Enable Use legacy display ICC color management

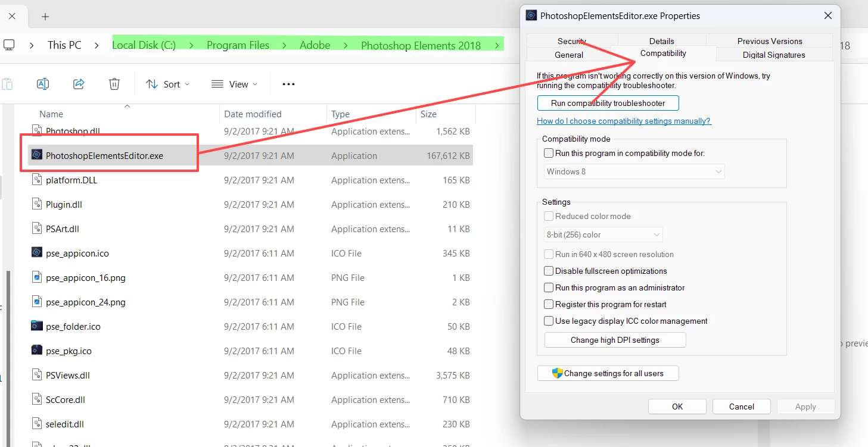click(549, 321)
